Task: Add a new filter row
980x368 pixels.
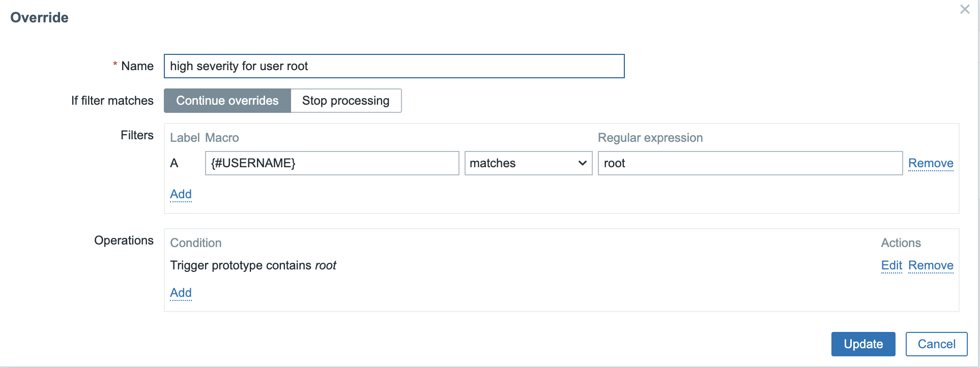Action: [x=181, y=194]
